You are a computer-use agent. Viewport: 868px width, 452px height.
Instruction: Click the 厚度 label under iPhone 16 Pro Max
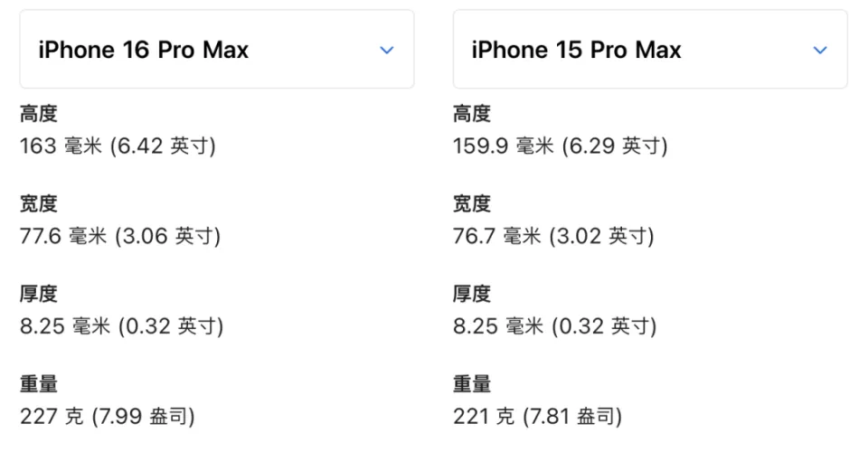39,294
